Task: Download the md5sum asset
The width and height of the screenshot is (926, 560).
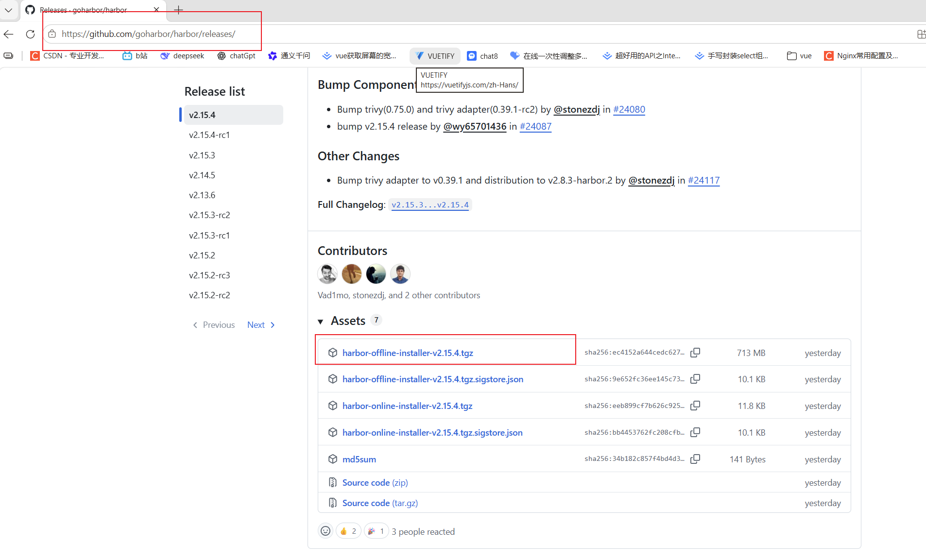Action: point(359,459)
